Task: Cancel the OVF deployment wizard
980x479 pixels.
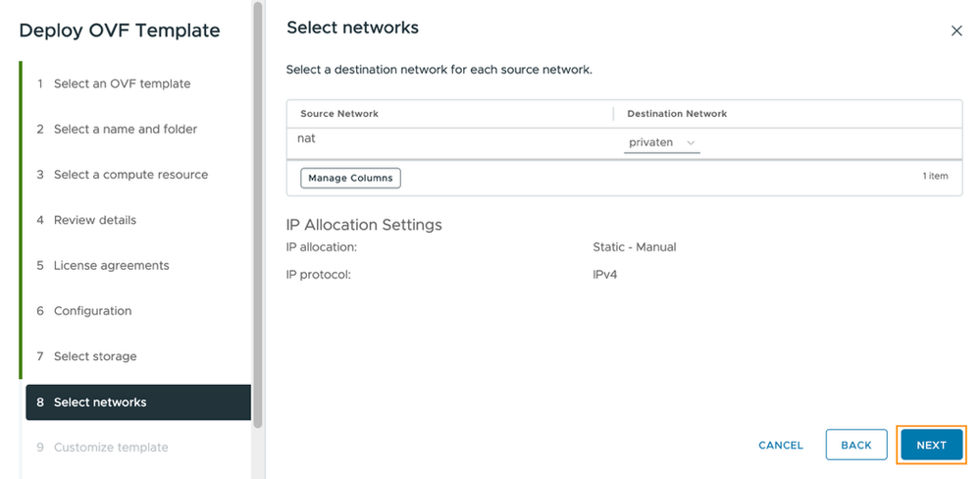Action: pyautogui.click(x=781, y=445)
